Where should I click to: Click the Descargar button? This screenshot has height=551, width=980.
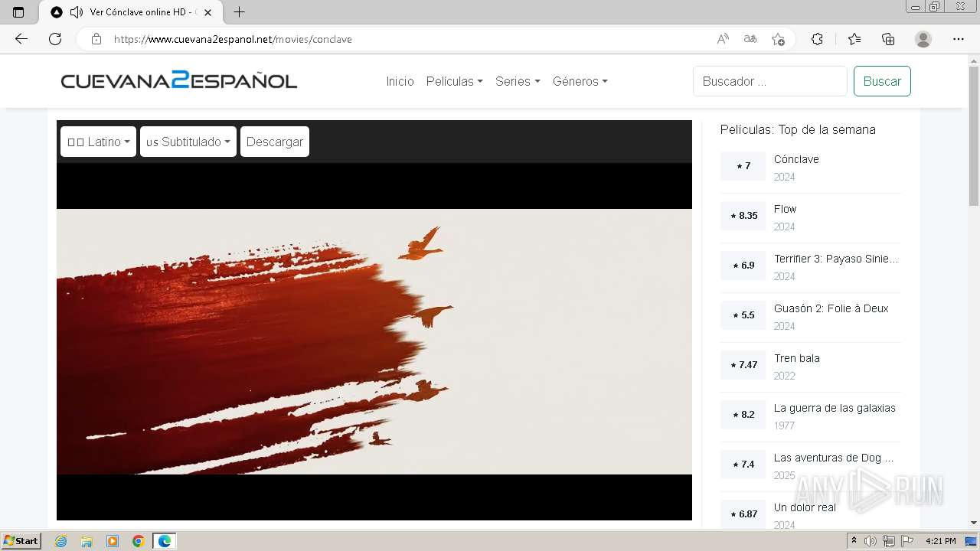click(275, 142)
